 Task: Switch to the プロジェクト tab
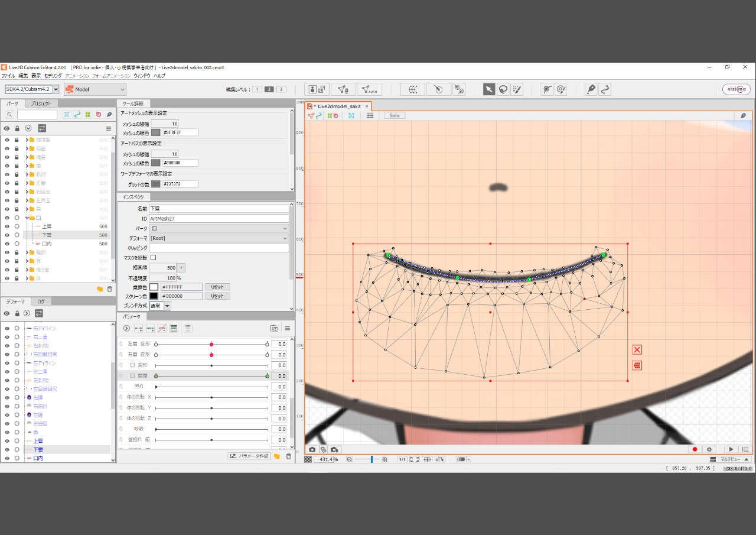tap(41, 103)
